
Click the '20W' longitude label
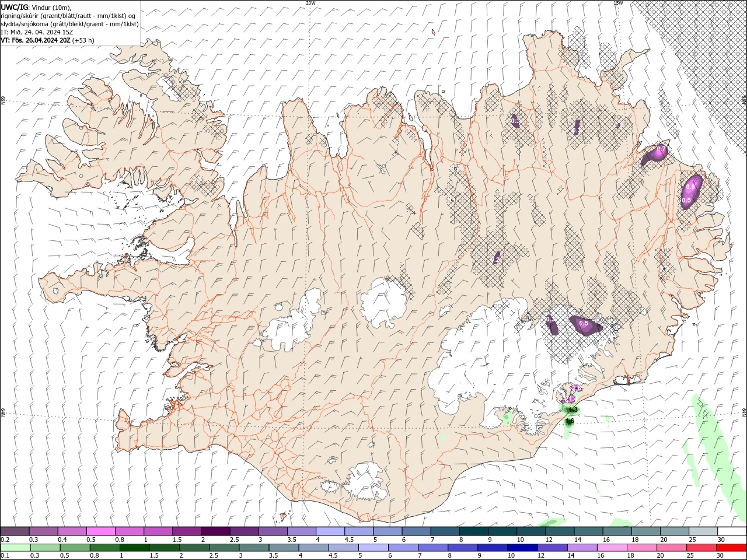[x=310, y=3]
